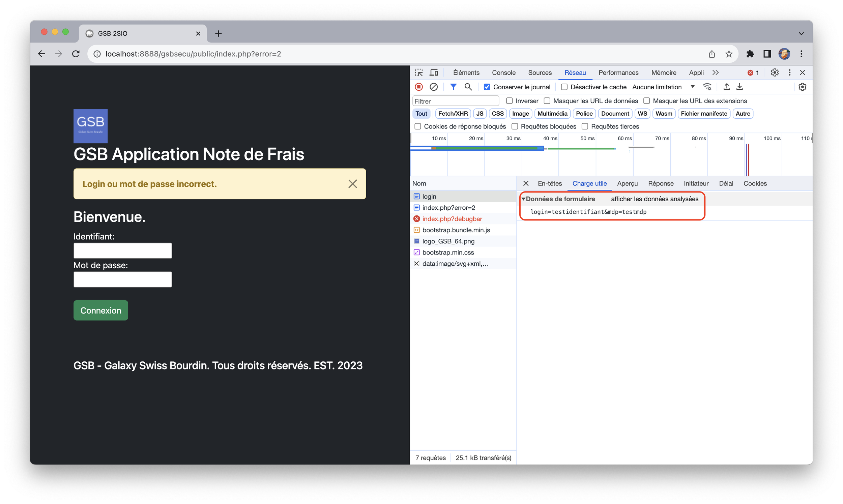The width and height of the screenshot is (843, 504).
Task: Open network conditions wifi icon
Action: [707, 87]
